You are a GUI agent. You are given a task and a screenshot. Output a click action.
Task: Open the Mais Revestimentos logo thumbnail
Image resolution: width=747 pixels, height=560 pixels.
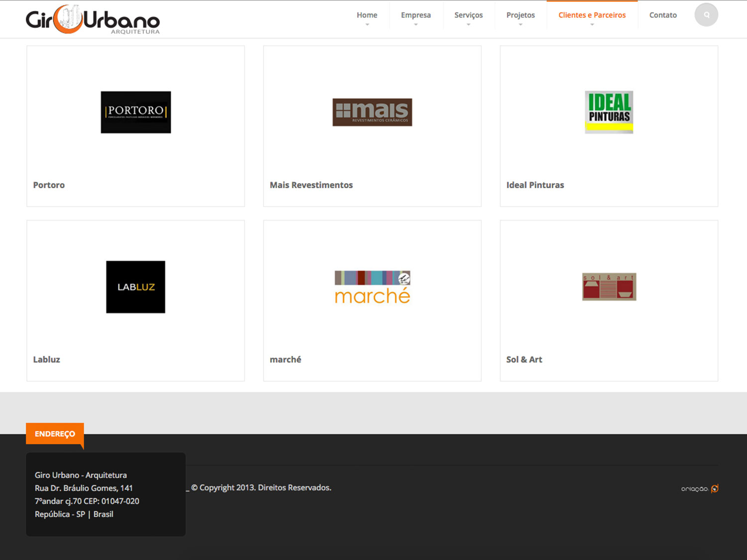(x=373, y=112)
